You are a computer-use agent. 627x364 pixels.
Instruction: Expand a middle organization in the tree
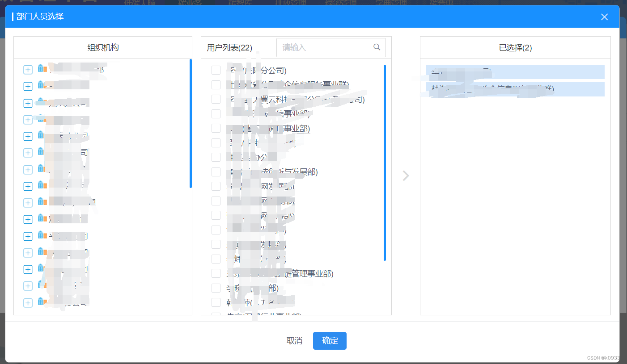pos(28,186)
